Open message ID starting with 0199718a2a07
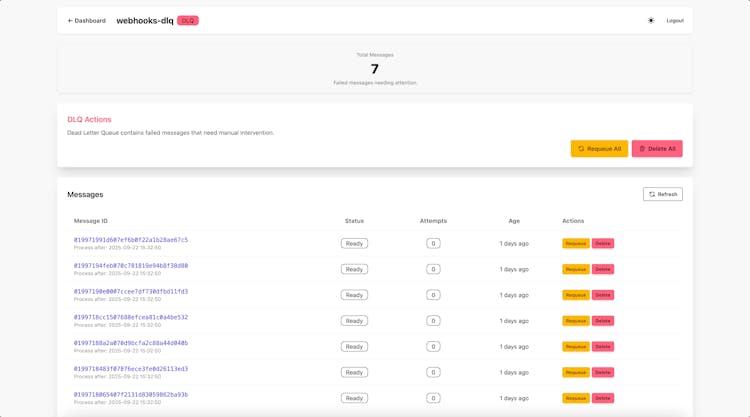Screen dimensions: 750x417 (131, 343)
